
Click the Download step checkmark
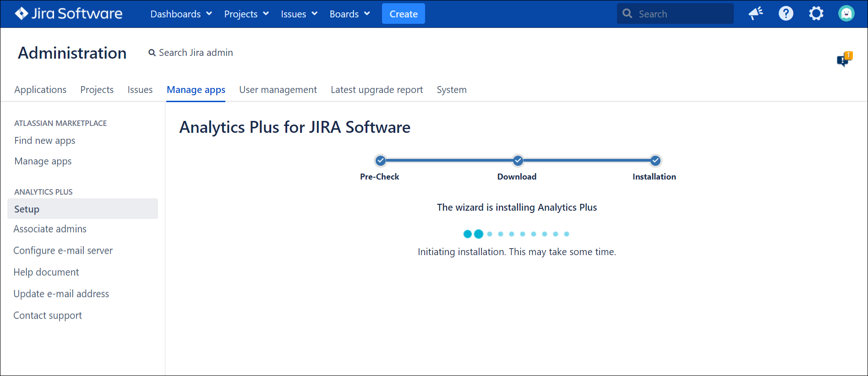(x=518, y=161)
